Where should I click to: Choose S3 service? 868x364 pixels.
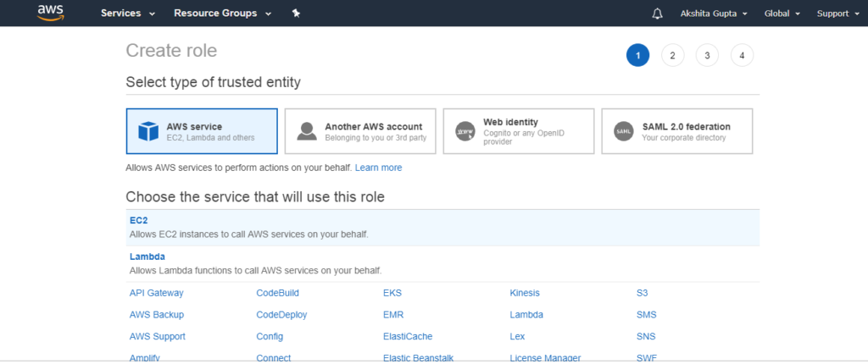642,293
